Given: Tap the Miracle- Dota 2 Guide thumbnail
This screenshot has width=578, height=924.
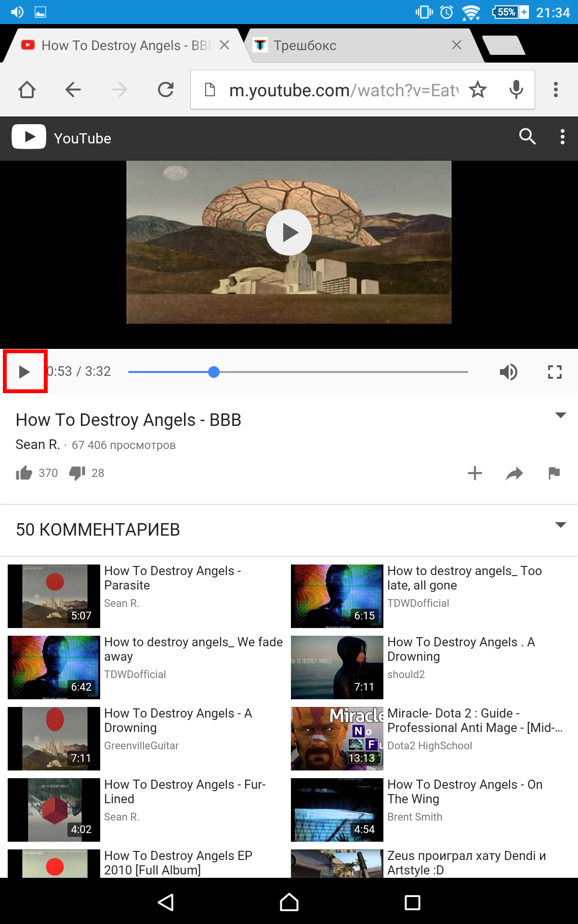Looking at the screenshot, I should pos(337,739).
